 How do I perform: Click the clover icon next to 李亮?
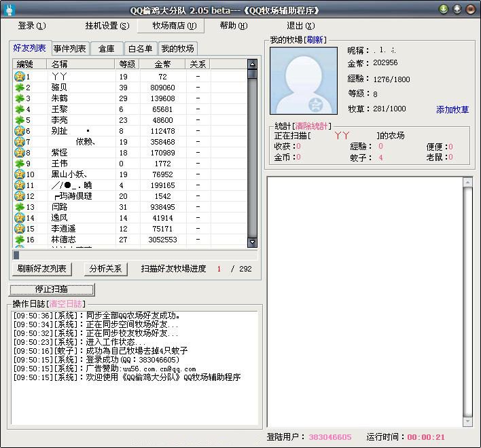click(x=20, y=120)
